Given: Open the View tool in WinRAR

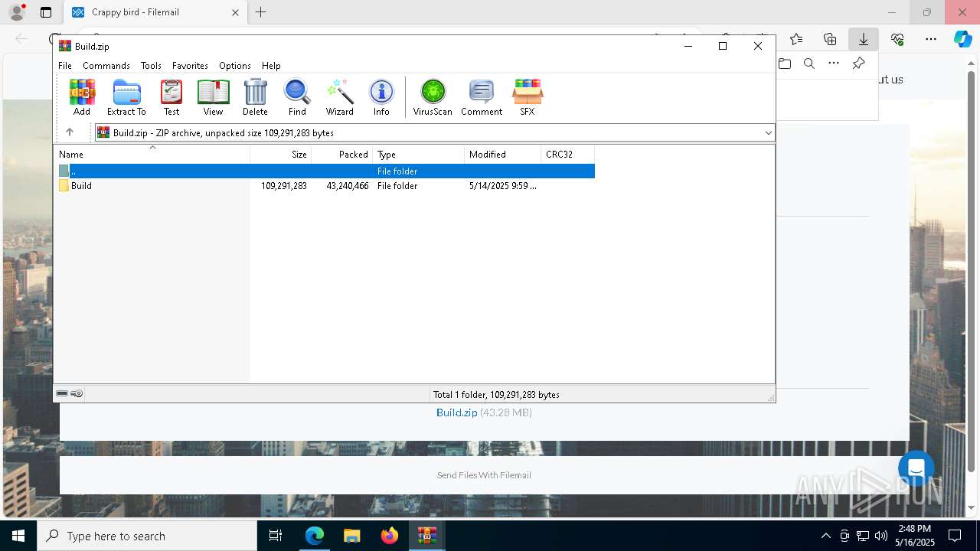Looking at the screenshot, I should coord(213,97).
